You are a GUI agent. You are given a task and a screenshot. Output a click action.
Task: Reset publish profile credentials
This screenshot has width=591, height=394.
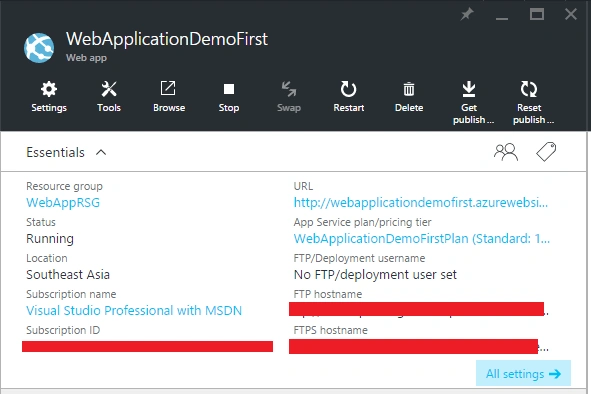(529, 103)
